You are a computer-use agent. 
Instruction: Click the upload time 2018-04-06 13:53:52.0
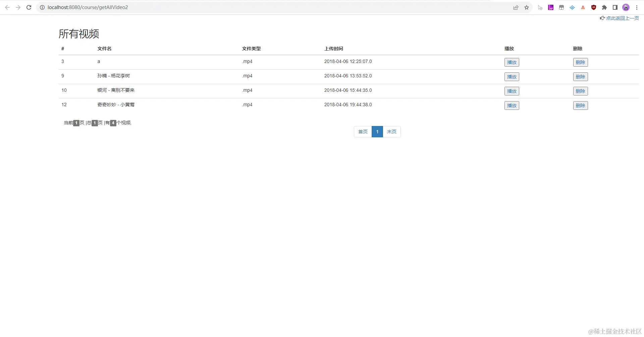tap(348, 76)
